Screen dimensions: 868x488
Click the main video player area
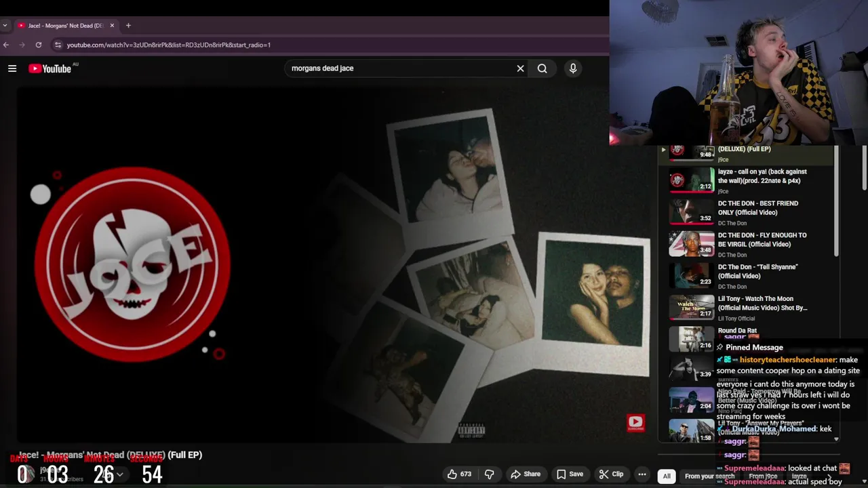tap(332, 264)
